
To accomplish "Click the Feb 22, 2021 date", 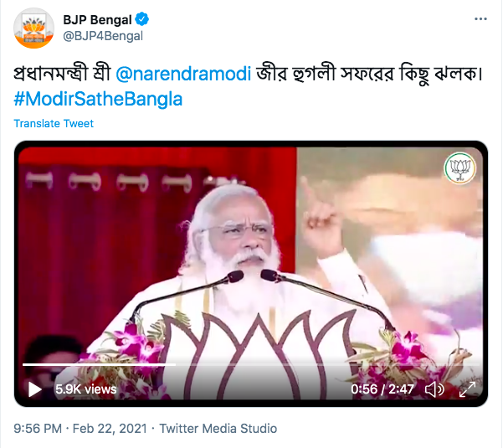I will tap(110, 429).
